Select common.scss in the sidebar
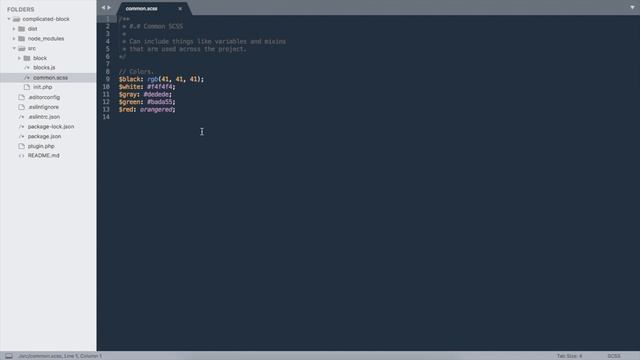The width and height of the screenshot is (640, 360). [x=51, y=77]
